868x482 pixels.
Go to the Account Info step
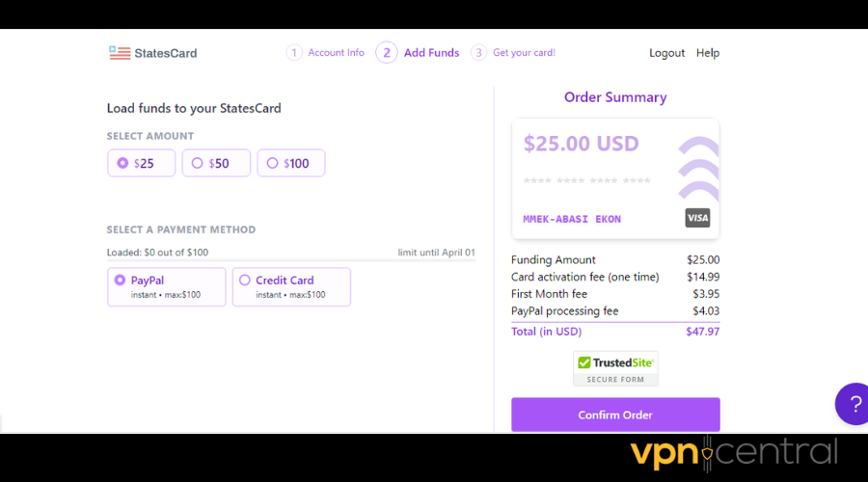pyautogui.click(x=336, y=53)
